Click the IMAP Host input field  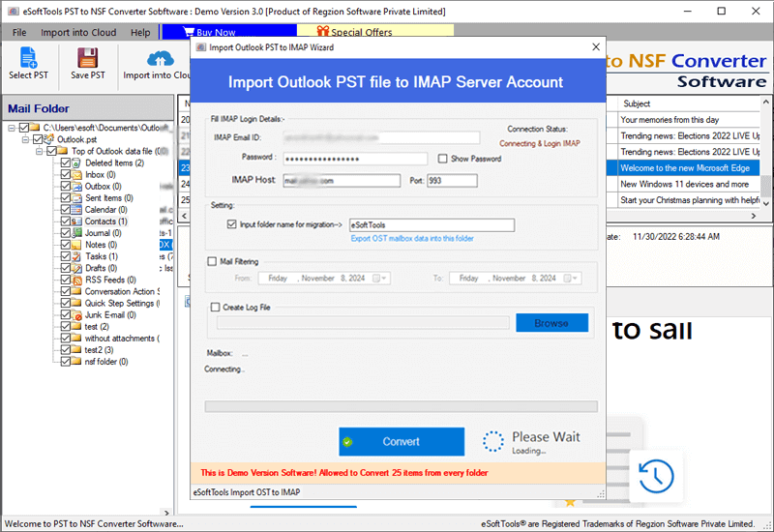pyautogui.click(x=342, y=181)
